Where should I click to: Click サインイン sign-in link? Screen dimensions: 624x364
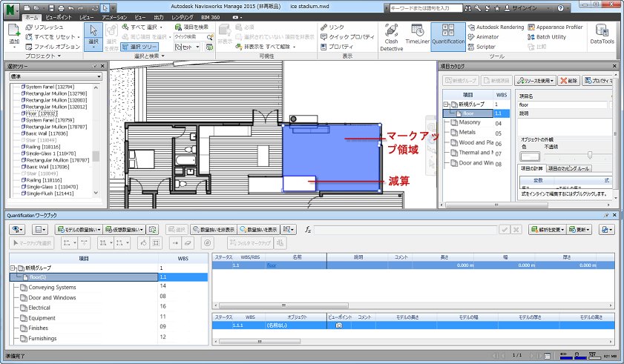[x=524, y=8]
